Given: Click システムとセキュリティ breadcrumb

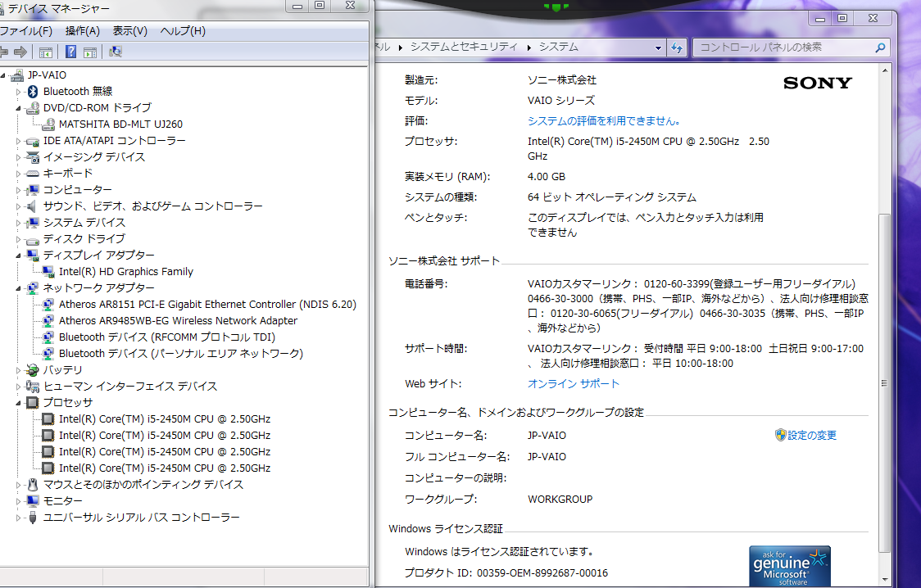Looking at the screenshot, I should coord(464,47).
